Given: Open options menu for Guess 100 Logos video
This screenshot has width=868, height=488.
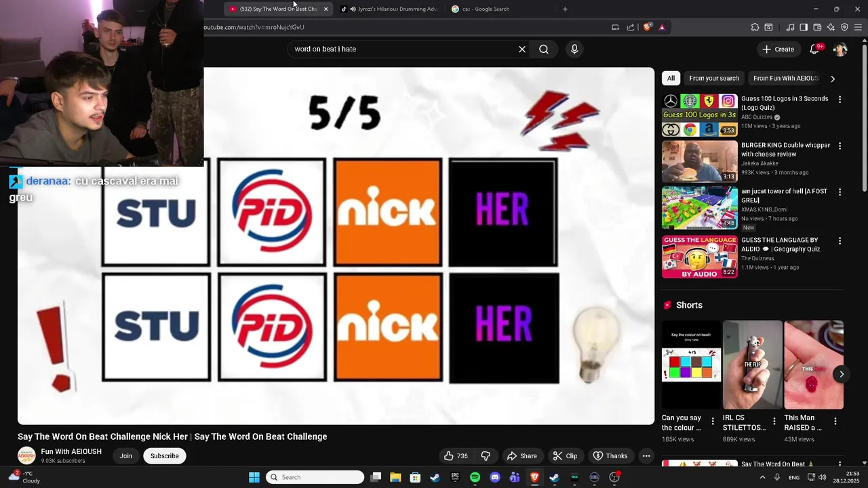Looking at the screenshot, I should [840, 100].
